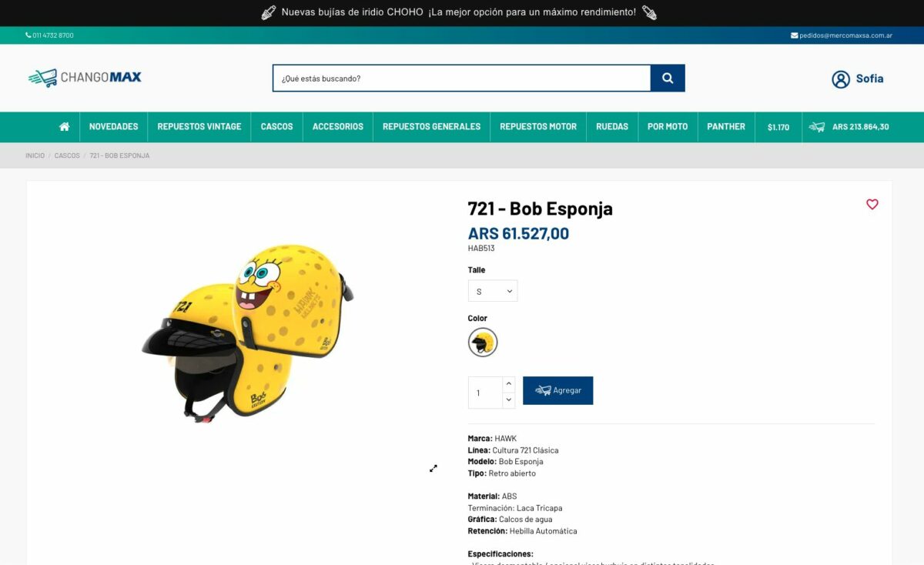Open Repuestos Vintage menu

tap(199, 127)
